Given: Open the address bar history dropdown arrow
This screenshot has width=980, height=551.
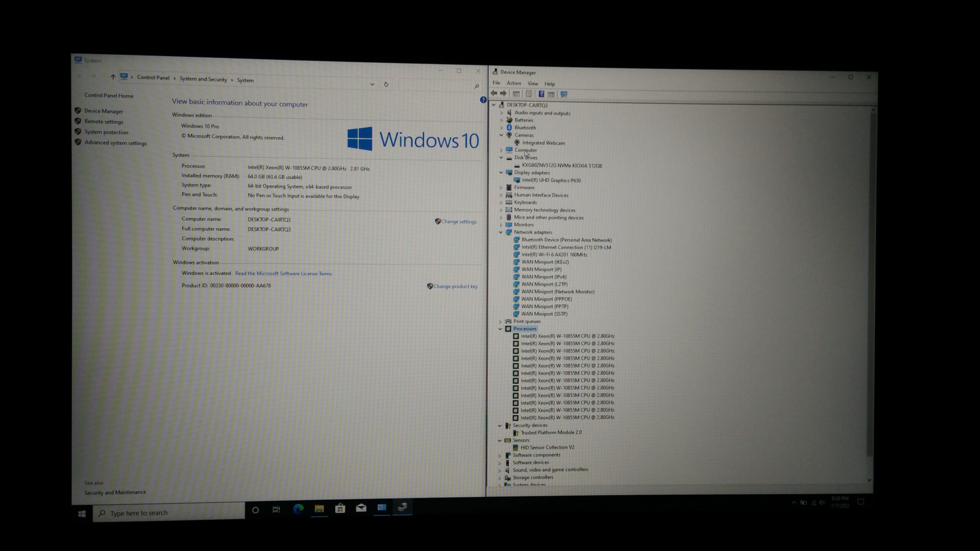Looking at the screenshot, I should [372, 84].
